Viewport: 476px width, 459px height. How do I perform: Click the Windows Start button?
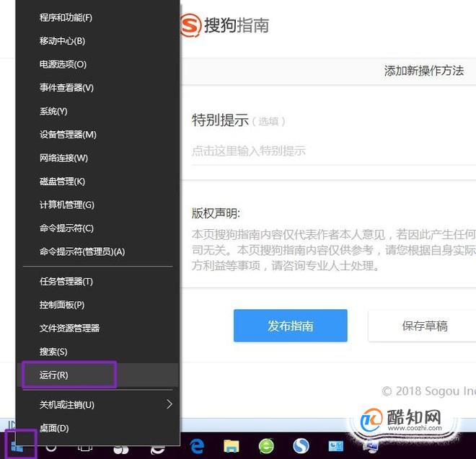(17, 446)
